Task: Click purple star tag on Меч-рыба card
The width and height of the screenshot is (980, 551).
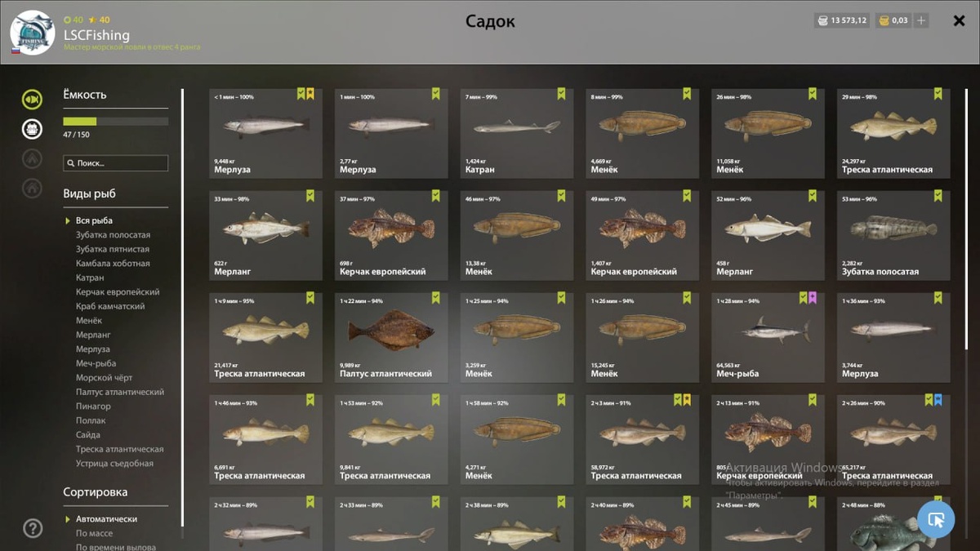Action: click(813, 298)
